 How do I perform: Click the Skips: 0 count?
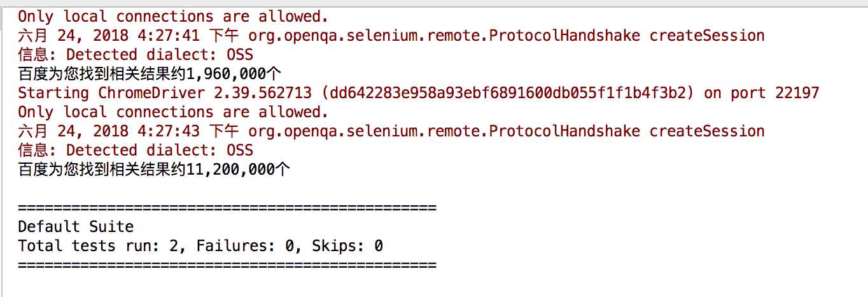[347, 246]
